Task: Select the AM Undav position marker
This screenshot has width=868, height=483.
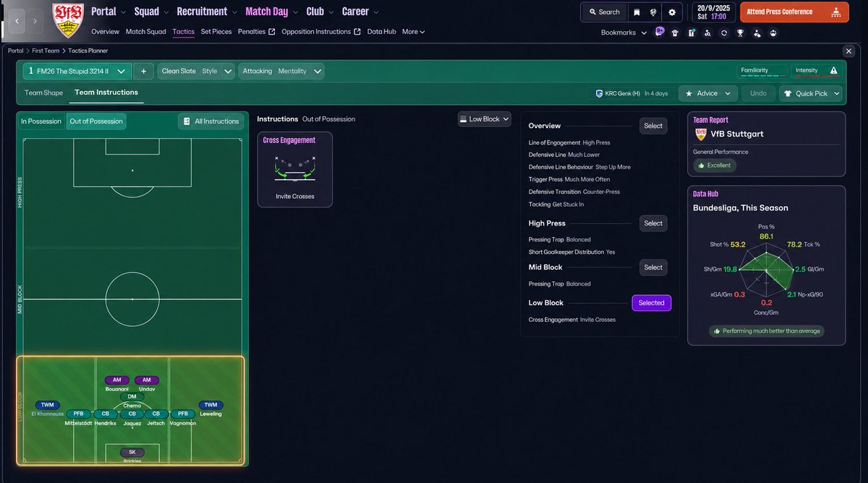Action: pos(147,380)
